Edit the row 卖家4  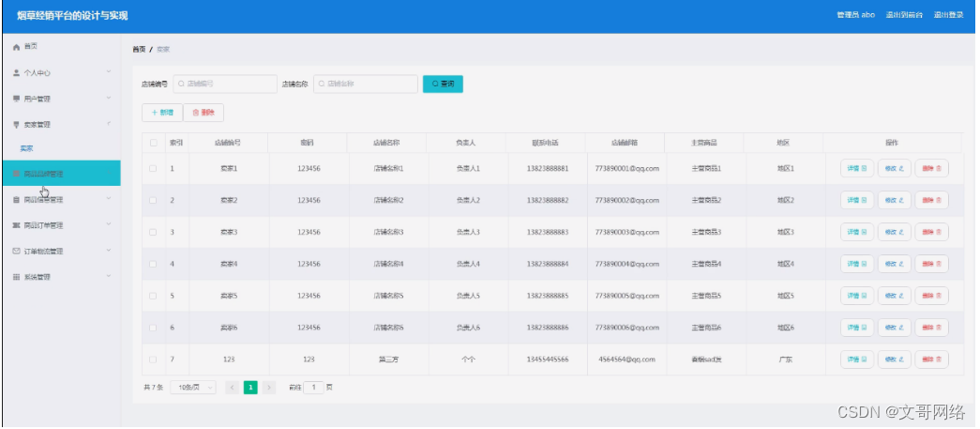[x=895, y=264]
